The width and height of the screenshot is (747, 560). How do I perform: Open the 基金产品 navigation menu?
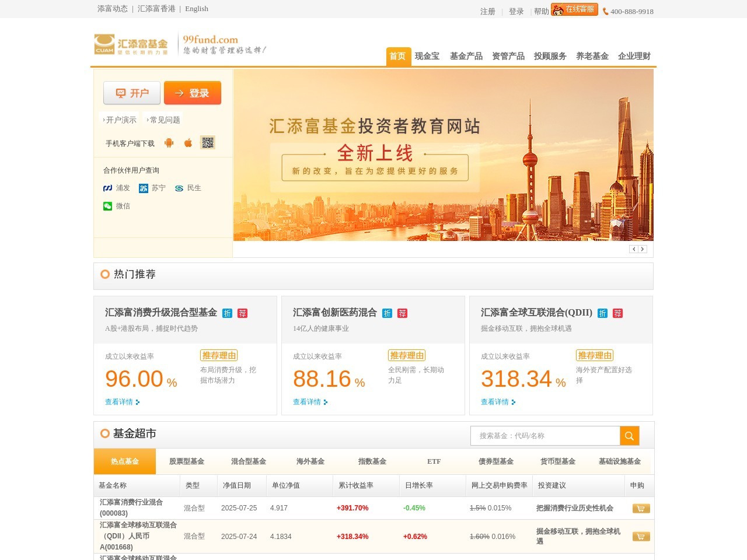(466, 56)
